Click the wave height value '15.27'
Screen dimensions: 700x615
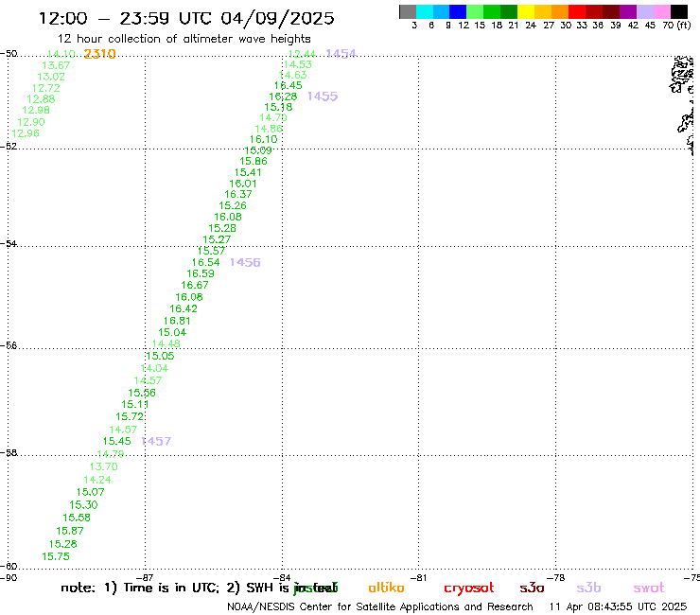coord(217,239)
